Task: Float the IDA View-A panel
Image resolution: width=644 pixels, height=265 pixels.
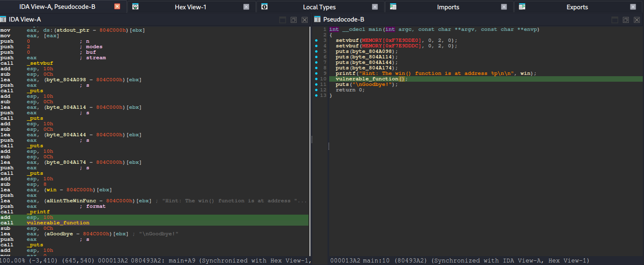Action: coord(294,20)
